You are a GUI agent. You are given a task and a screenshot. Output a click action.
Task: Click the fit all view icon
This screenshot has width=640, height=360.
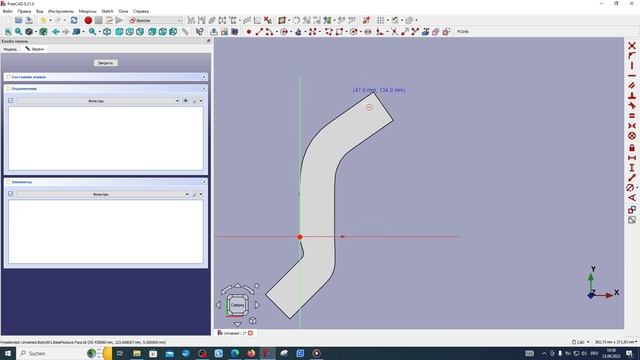coord(8,31)
